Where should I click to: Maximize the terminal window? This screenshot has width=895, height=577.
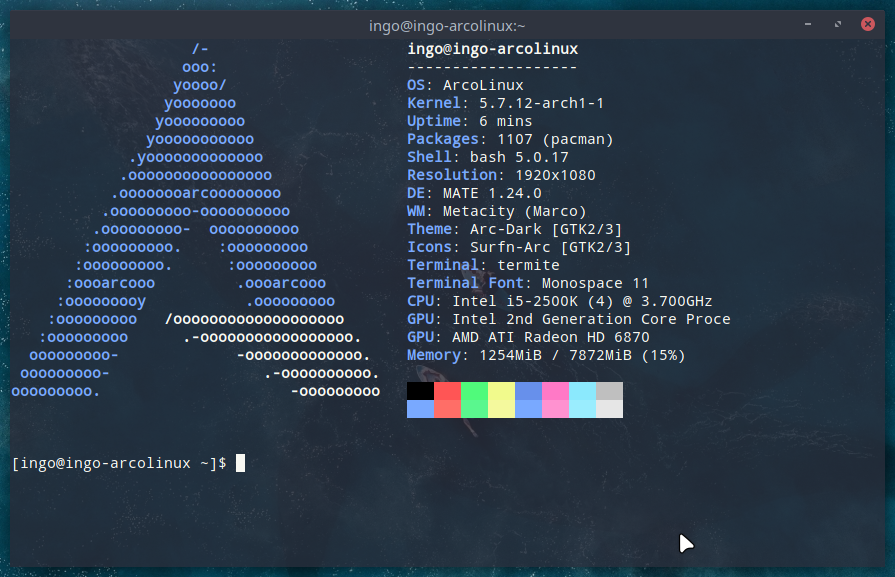coord(838,24)
